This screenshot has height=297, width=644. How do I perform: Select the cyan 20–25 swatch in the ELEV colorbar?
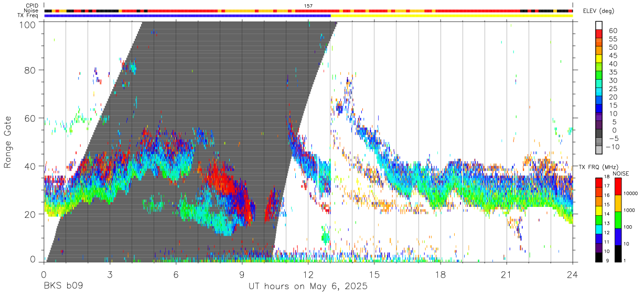click(x=599, y=93)
